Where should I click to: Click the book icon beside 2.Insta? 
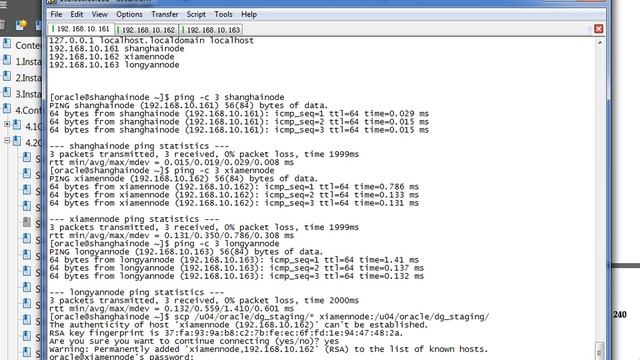point(7,76)
